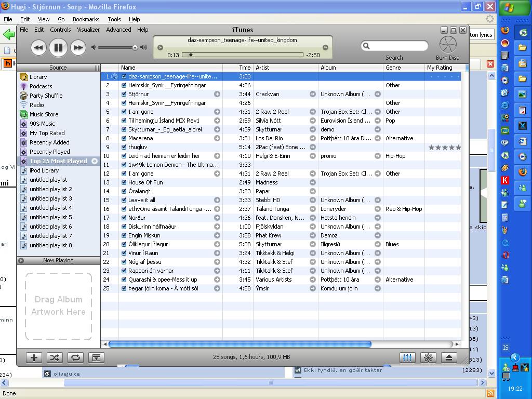Viewport: 532px width, 399px height.
Task: Toggle shuffle mode in iTunes
Action: click(x=55, y=357)
